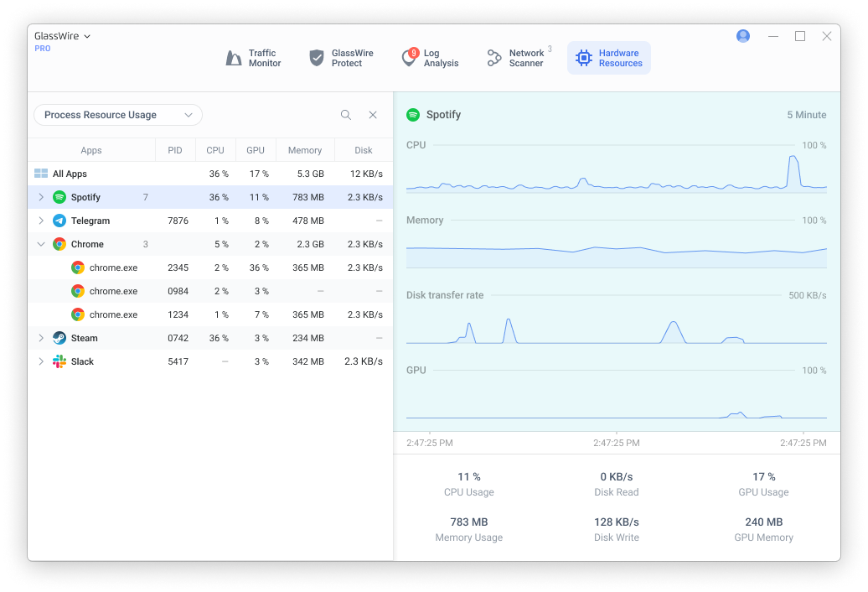The height and width of the screenshot is (592, 868).
Task: Select chrome.exe process with PID 0984
Action: 210,291
